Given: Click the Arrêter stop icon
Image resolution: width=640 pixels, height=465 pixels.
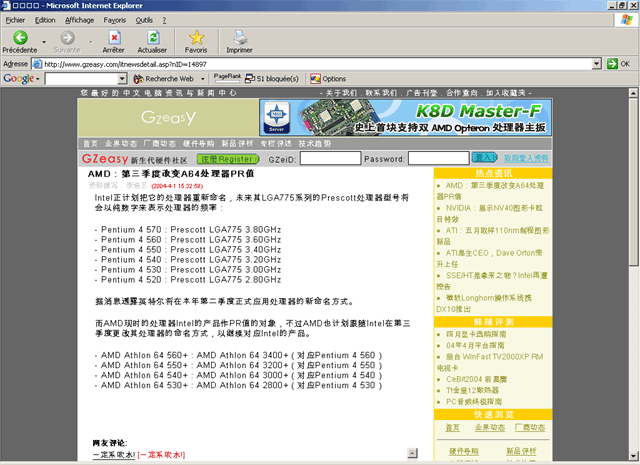Looking at the screenshot, I should pyautogui.click(x=114, y=38).
